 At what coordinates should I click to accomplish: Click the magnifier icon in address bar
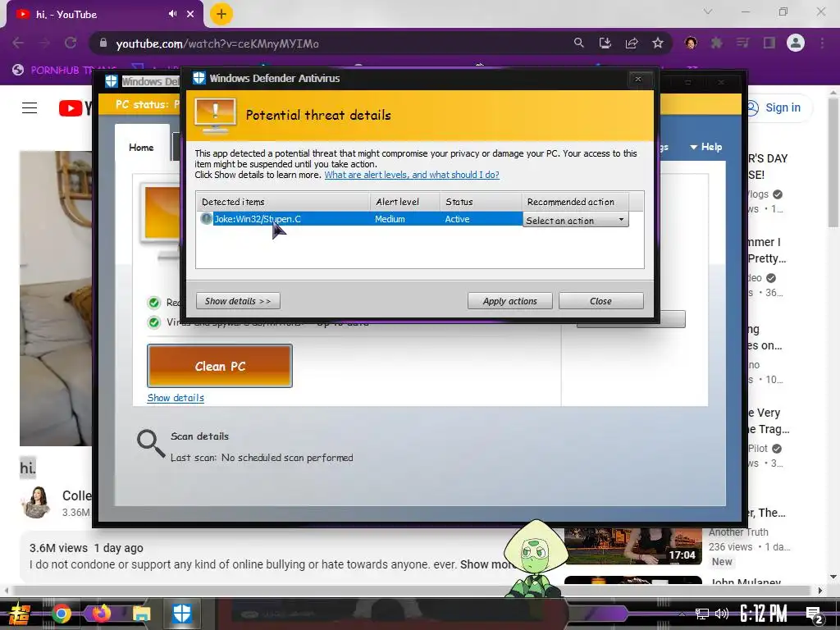(x=578, y=43)
